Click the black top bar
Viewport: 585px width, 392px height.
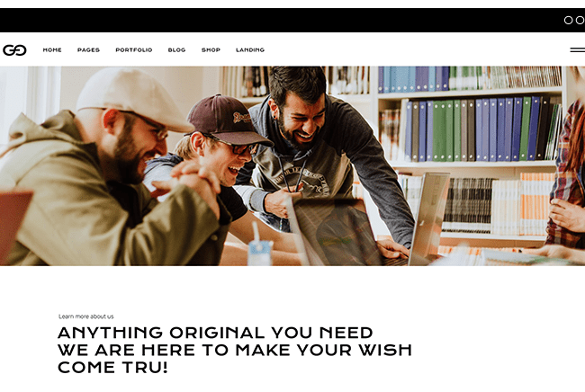pyautogui.click(x=292, y=20)
